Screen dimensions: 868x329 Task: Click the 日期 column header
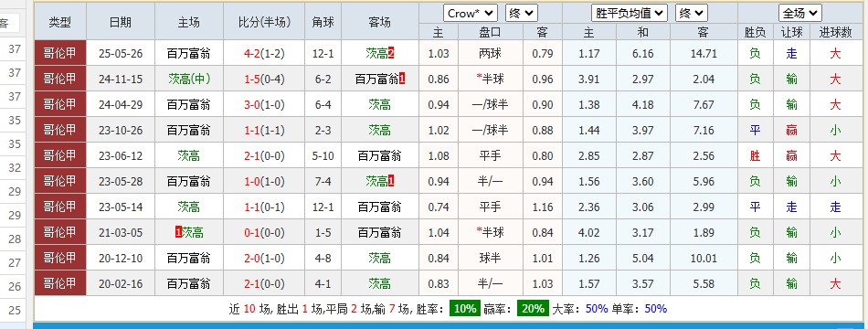[x=121, y=22]
